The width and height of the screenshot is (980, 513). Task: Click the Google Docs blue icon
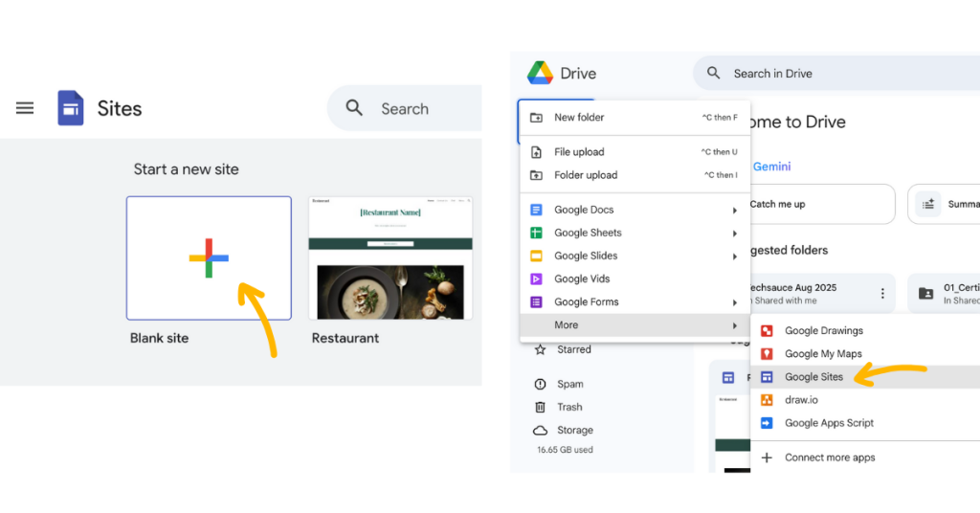tap(536, 210)
